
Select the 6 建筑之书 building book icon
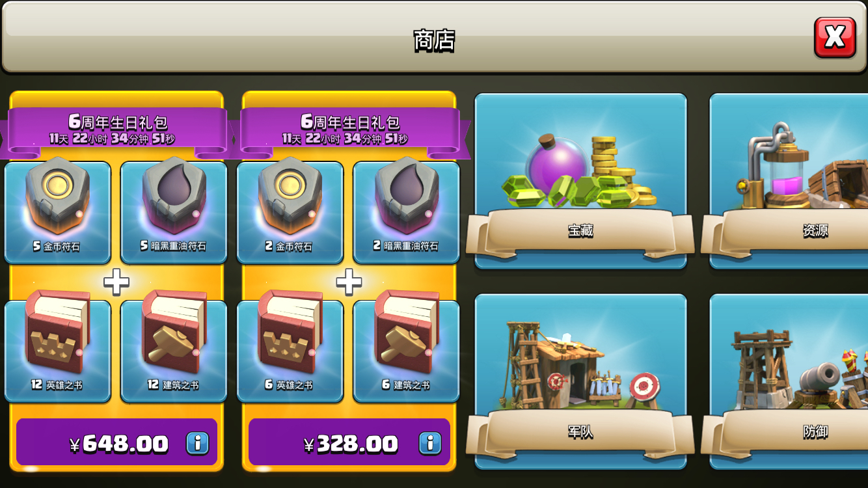[x=406, y=351]
